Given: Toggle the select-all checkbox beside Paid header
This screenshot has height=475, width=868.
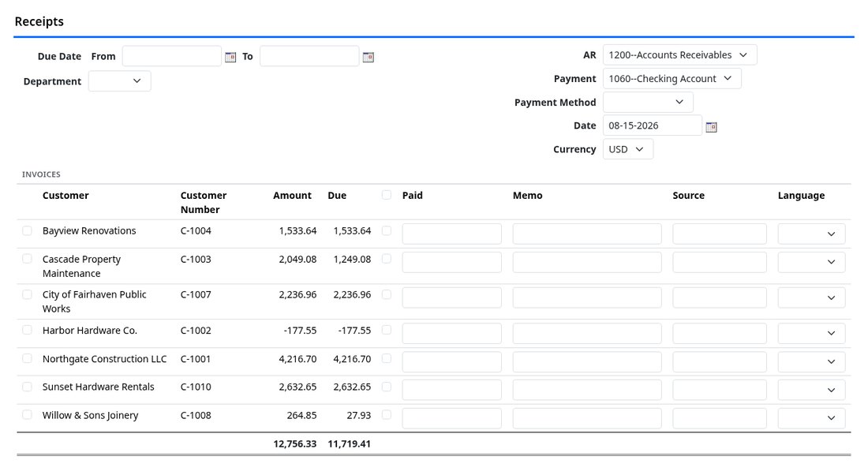Looking at the screenshot, I should click(387, 195).
